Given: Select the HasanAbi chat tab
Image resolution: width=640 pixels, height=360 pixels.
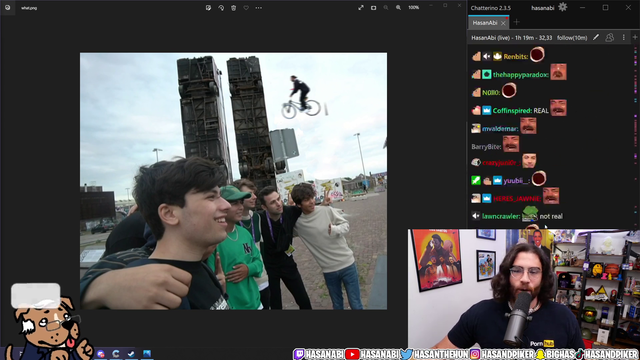Looking at the screenshot, I should point(484,23).
